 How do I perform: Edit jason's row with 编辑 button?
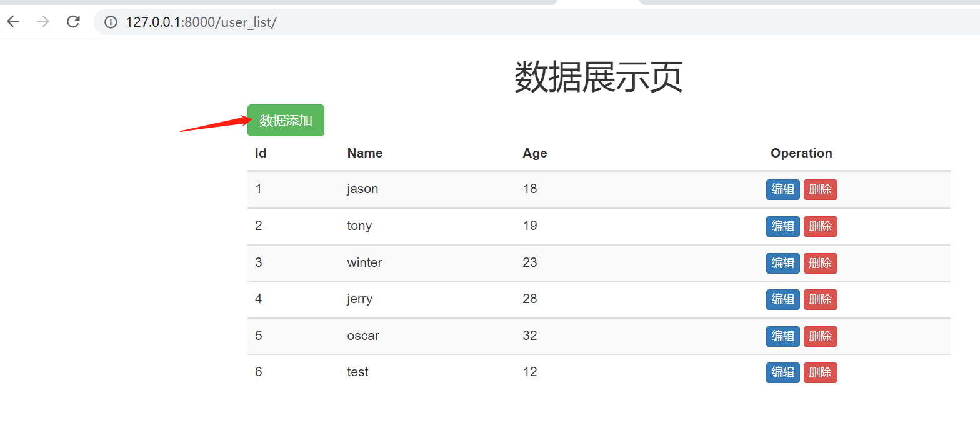click(782, 189)
